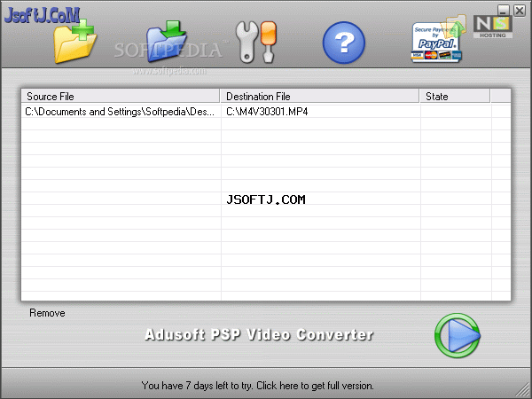Screen dimensions: 532x399
Task: Open the output folder icon with green arrow
Action: click(167, 42)
